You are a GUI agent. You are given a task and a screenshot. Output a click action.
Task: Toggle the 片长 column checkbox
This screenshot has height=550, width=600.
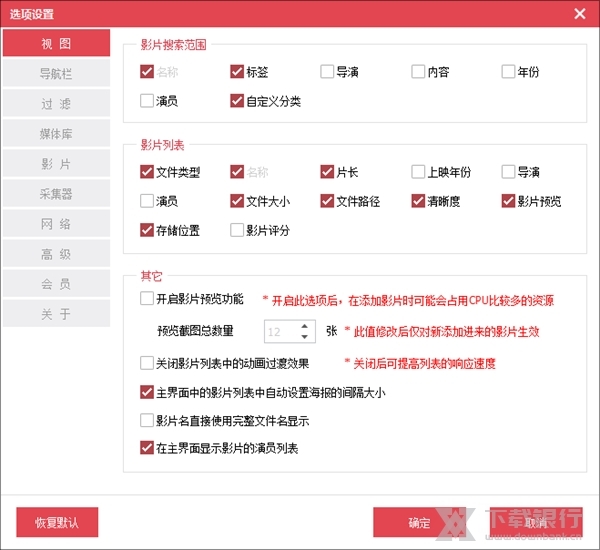coord(327,172)
